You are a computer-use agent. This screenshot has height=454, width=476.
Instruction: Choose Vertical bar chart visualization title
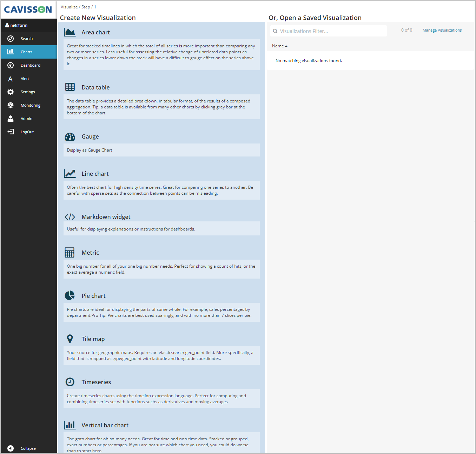click(x=105, y=425)
